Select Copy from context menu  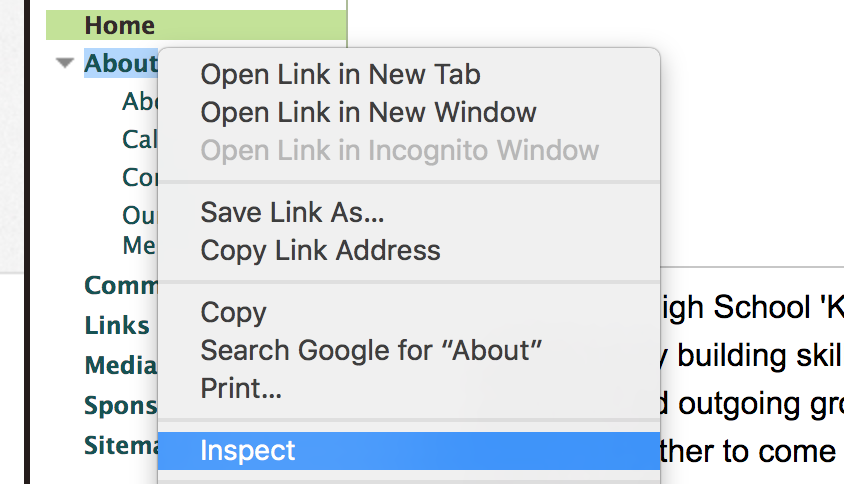[x=233, y=312]
